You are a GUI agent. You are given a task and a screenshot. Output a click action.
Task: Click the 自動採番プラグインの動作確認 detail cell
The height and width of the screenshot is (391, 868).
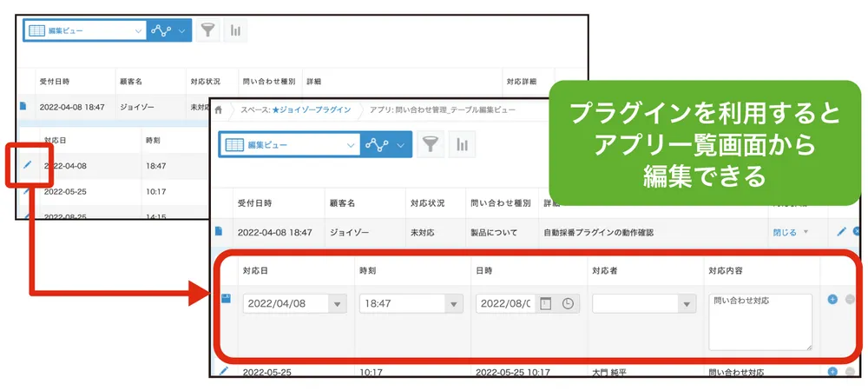click(x=598, y=233)
